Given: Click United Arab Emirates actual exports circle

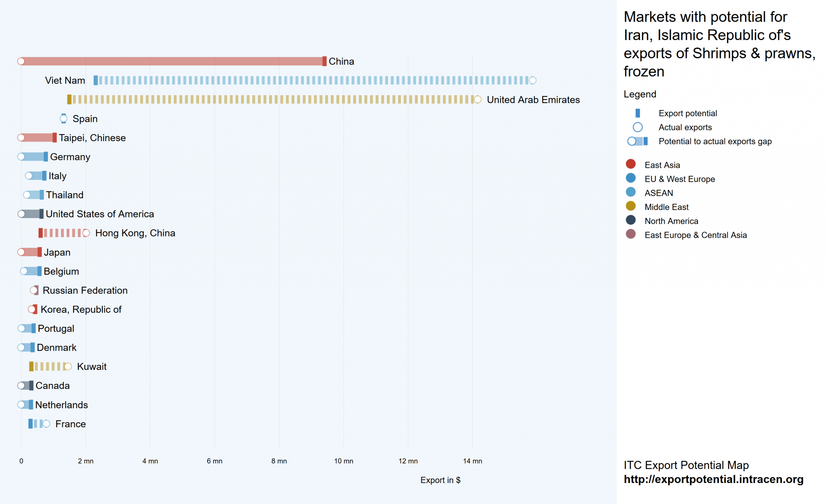Looking at the screenshot, I should (x=477, y=100).
